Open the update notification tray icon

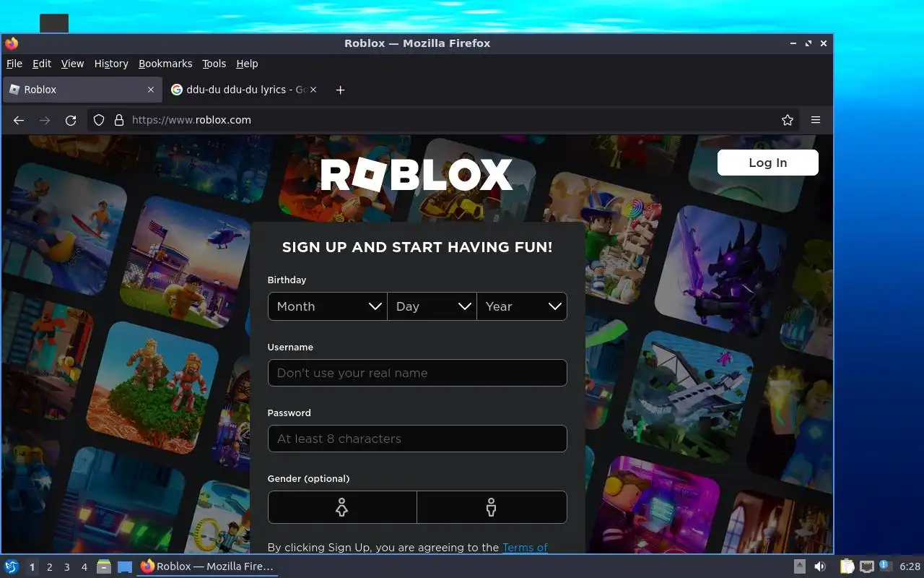click(886, 566)
